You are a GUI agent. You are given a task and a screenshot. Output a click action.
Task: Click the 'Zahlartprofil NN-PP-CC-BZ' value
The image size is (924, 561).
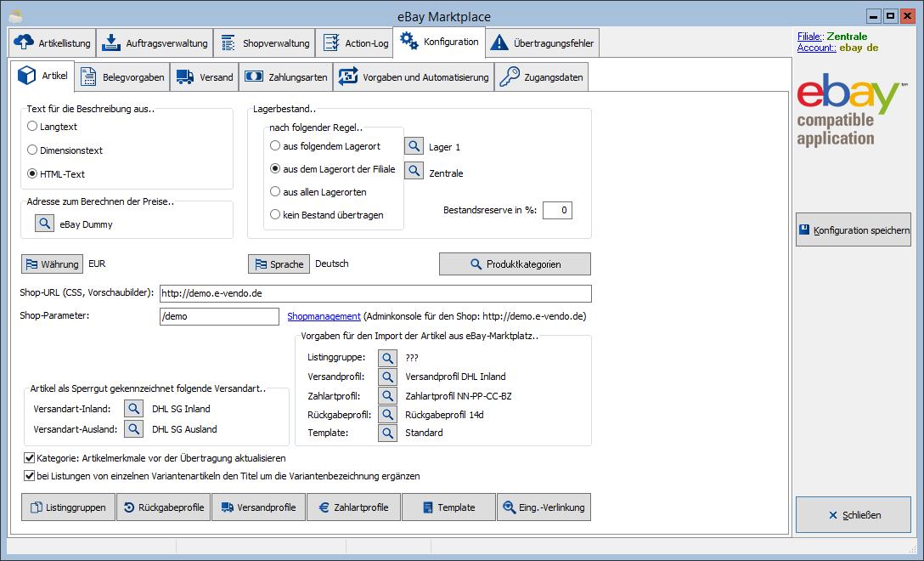[x=459, y=396]
